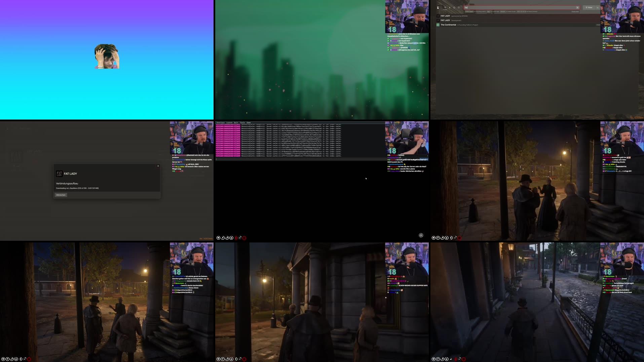The width and height of the screenshot is (644, 362).
Task: Open the info circle tab in the server browser
Action: 454,7
